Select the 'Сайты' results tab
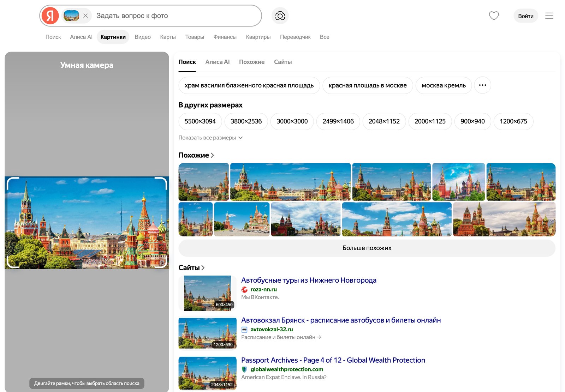 coord(283,62)
